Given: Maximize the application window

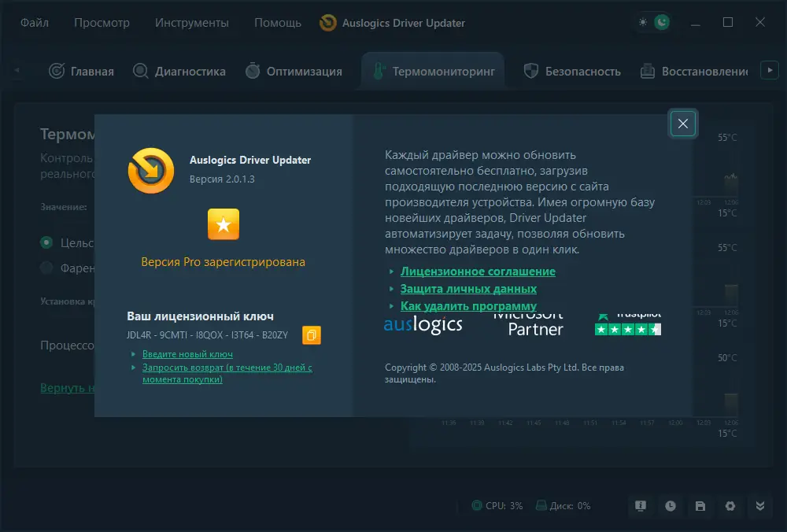Looking at the screenshot, I should (728, 23).
